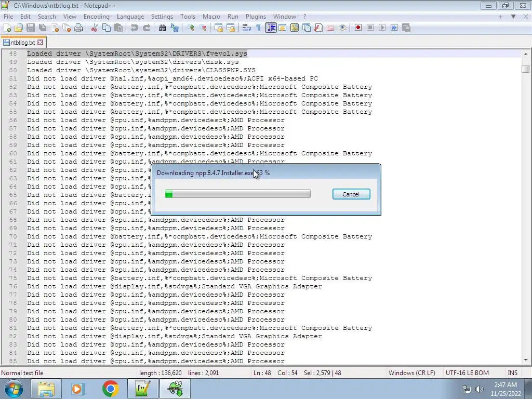Open Windows Media Player taskbar icon
532x399 pixels.
(x=77, y=389)
